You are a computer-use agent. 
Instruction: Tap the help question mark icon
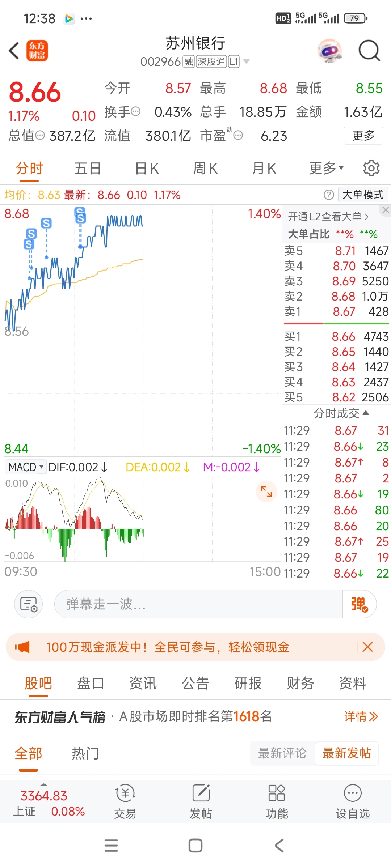coord(329,195)
